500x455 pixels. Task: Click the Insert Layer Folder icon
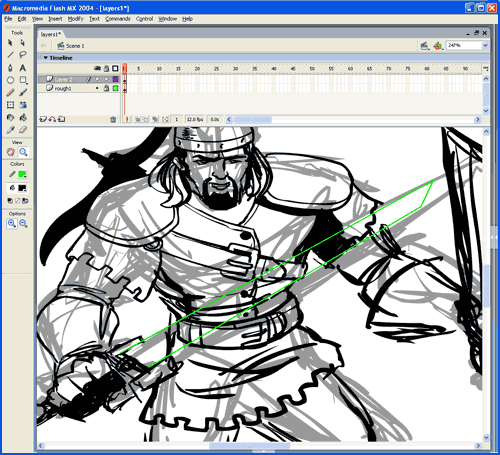click(x=61, y=119)
